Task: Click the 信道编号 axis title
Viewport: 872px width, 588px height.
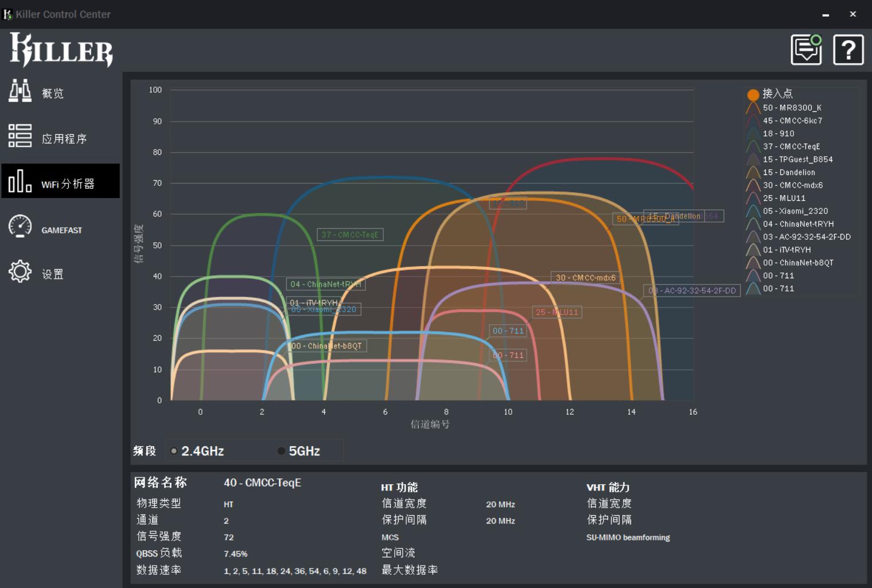Action: pyautogui.click(x=430, y=425)
